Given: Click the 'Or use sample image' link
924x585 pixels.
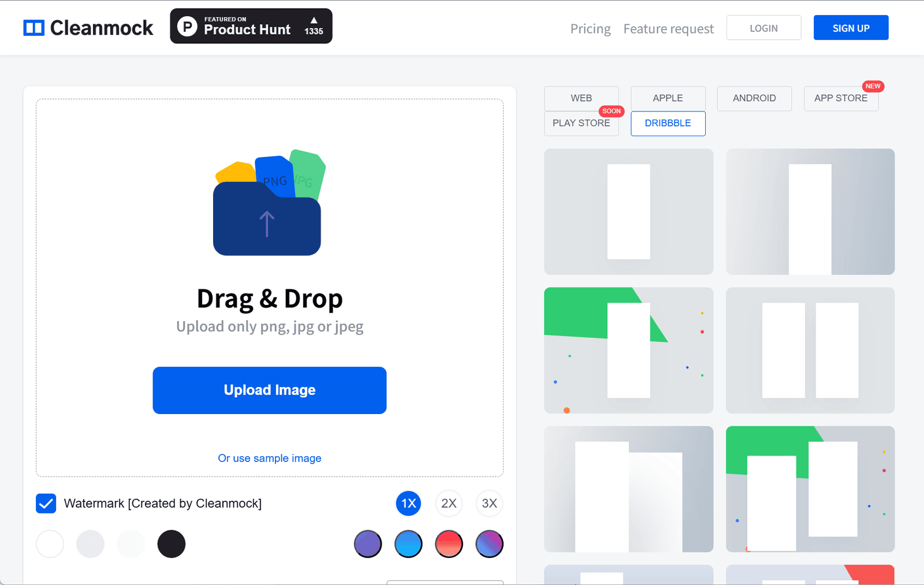Looking at the screenshot, I should [270, 459].
